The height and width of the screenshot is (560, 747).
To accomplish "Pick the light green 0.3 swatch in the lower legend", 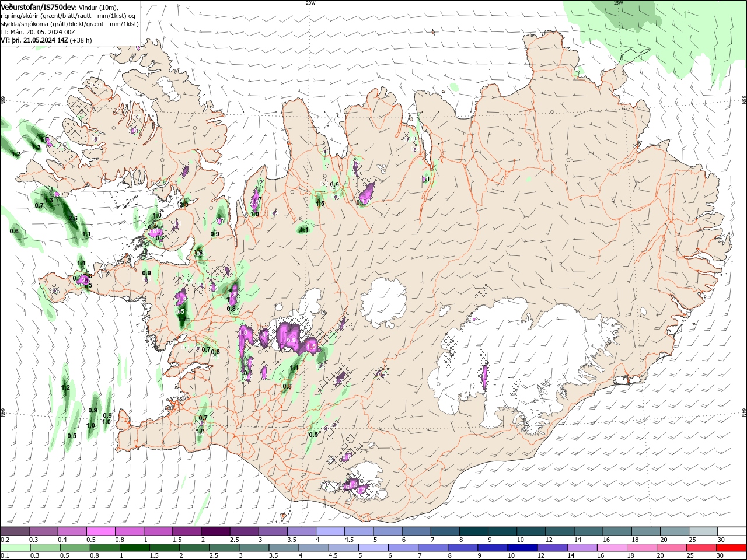I will (45, 548).
